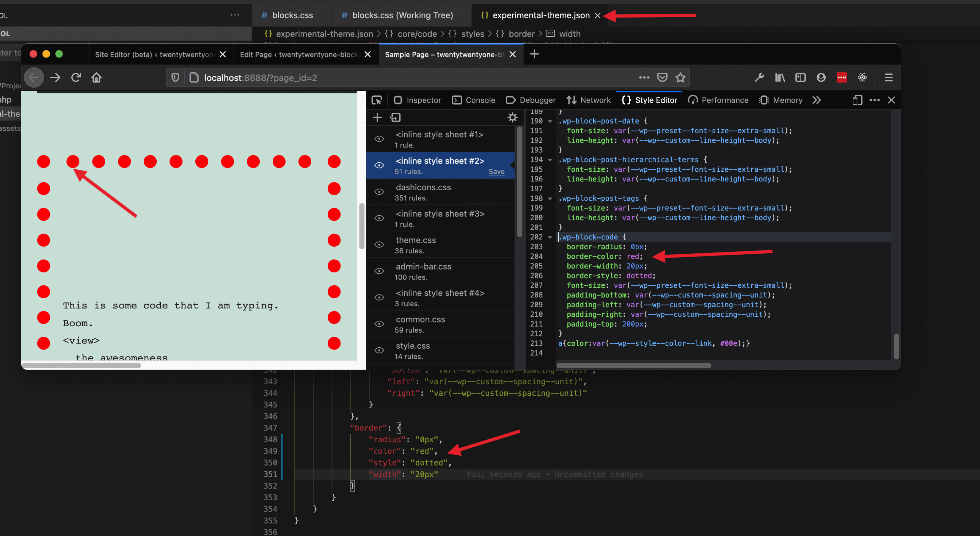
Task: Open Firefox account avatar icon
Action: pyautogui.click(x=821, y=78)
